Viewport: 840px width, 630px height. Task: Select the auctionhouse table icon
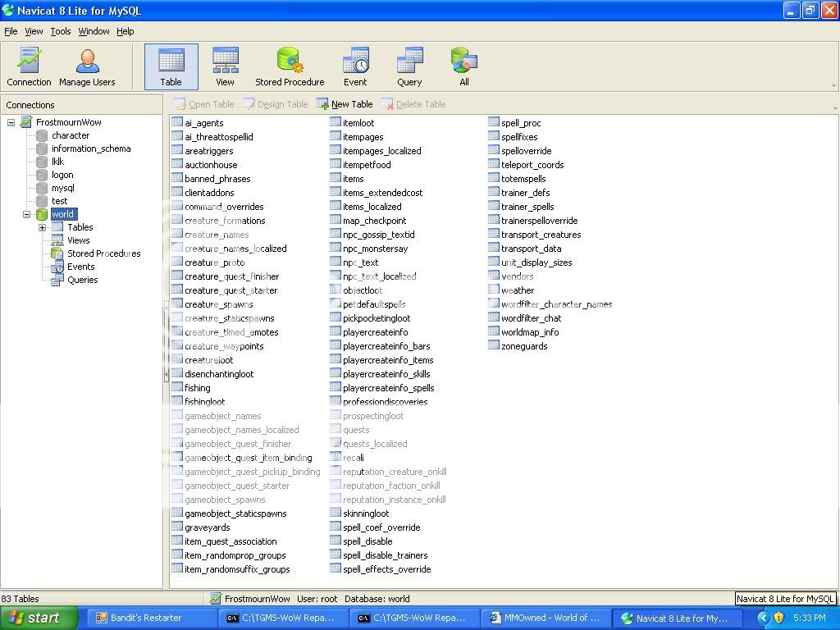click(177, 164)
